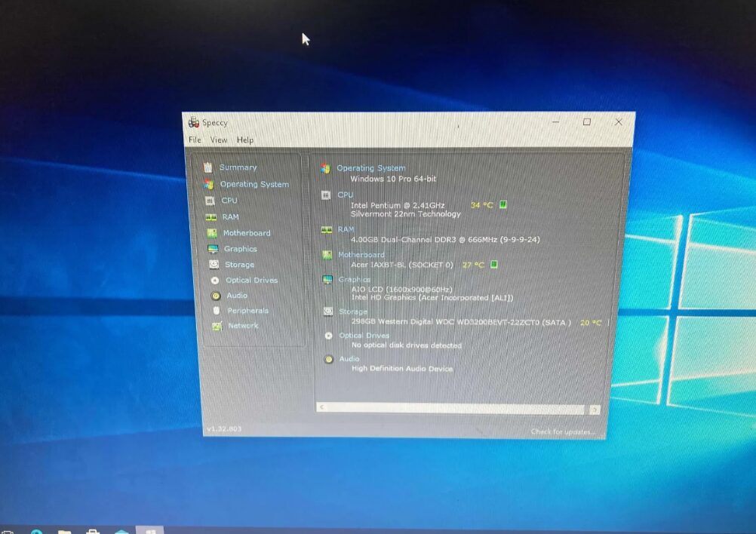Follow the Motherboard heading link in the summary
Viewport: 756px width, 534px height.
pos(361,254)
